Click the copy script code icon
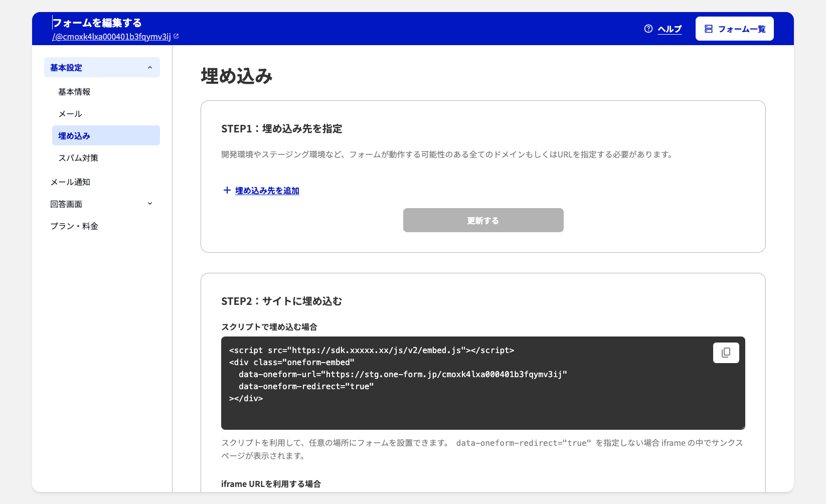This screenshot has height=504, width=826. [726, 353]
